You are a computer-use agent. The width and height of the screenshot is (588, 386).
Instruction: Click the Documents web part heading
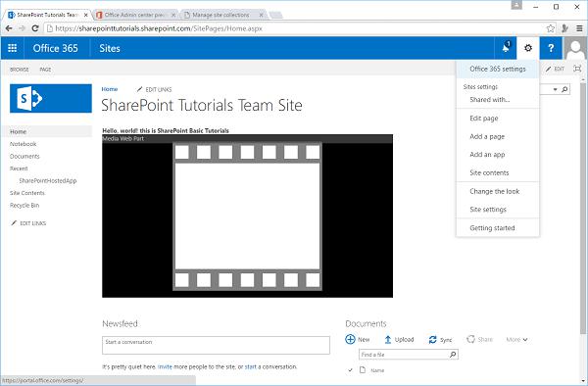pyautogui.click(x=366, y=323)
